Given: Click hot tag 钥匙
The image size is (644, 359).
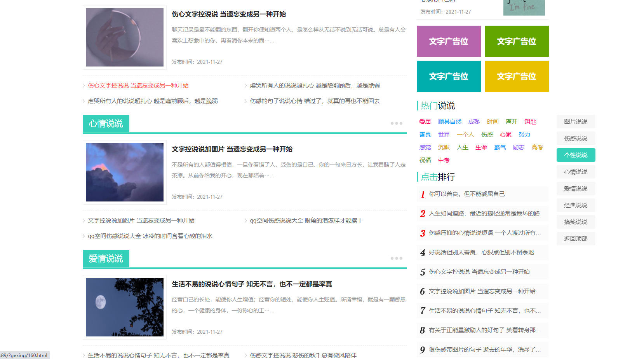Looking at the screenshot, I should tap(530, 121).
